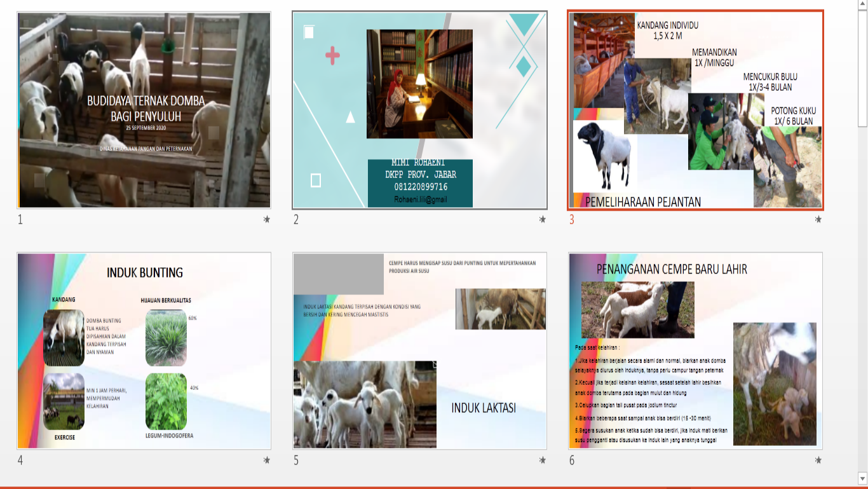Click the transition star icon under slide 1
Viewport: 868px width, 489px height.
click(267, 220)
